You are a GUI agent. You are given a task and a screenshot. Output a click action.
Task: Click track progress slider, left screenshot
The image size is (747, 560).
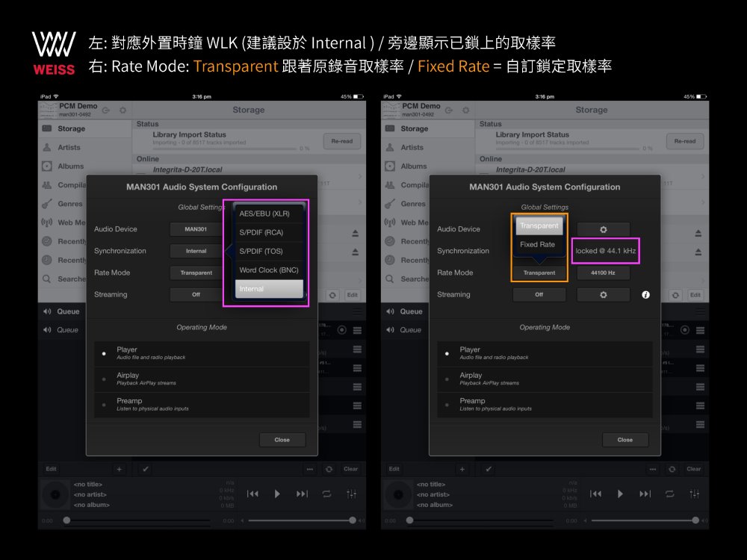click(138, 520)
